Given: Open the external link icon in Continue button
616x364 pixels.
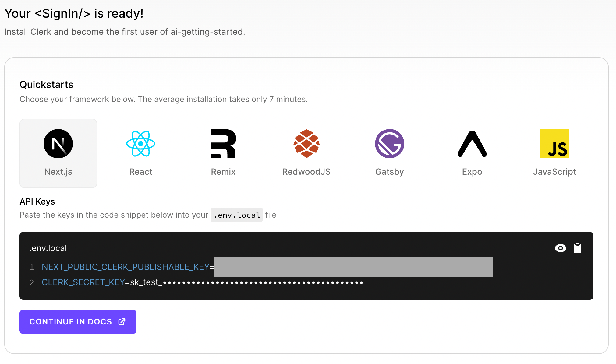Looking at the screenshot, I should (x=122, y=322).
